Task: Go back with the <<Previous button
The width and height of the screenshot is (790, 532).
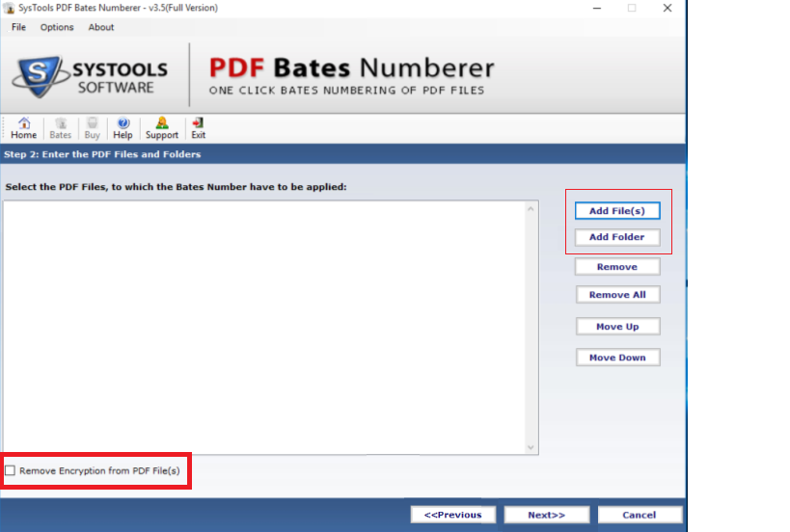Action: click(x=453, y=515)
